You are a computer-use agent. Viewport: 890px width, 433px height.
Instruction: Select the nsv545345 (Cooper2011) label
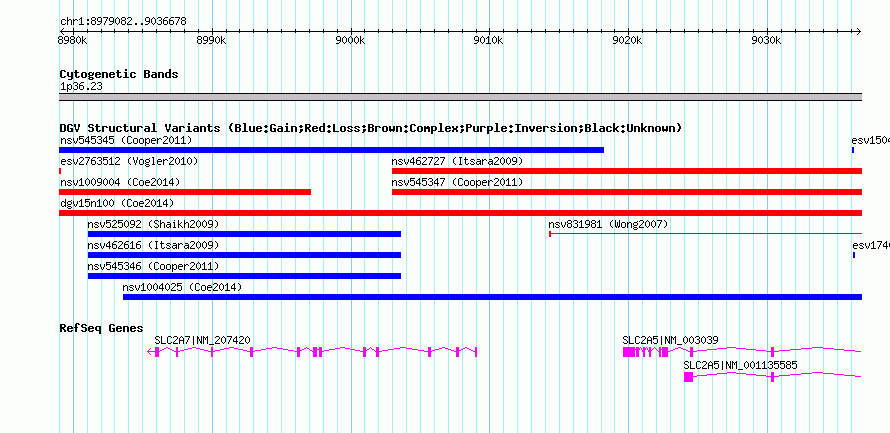pyautogui.click(x=126, y=140)
